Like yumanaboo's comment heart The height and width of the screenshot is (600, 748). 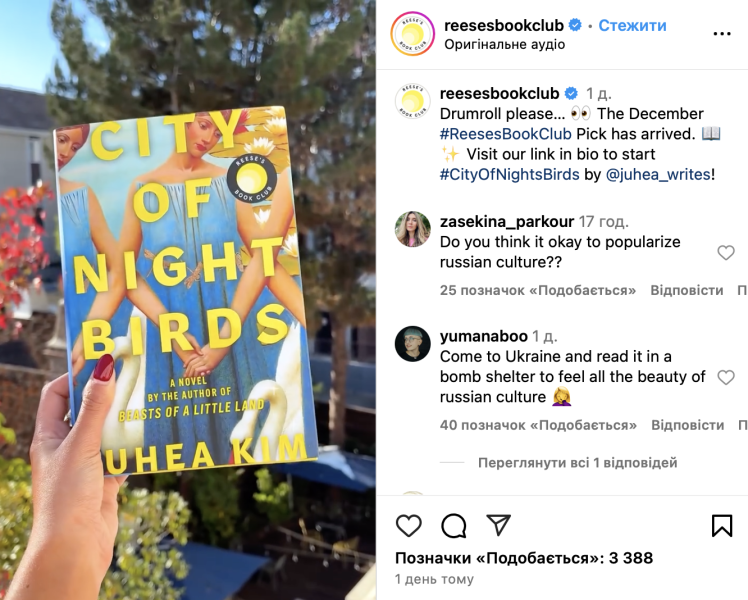[x=726, y=377]
